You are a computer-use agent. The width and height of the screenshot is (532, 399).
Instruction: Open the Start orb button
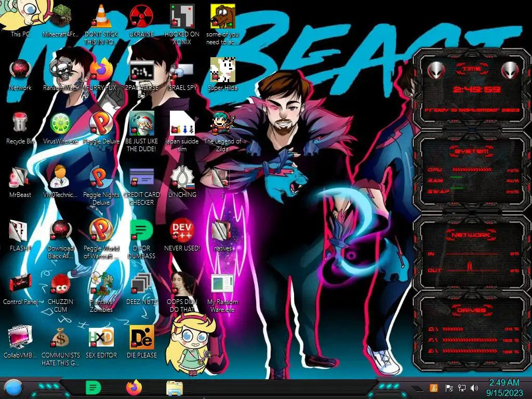pos(14,388)
